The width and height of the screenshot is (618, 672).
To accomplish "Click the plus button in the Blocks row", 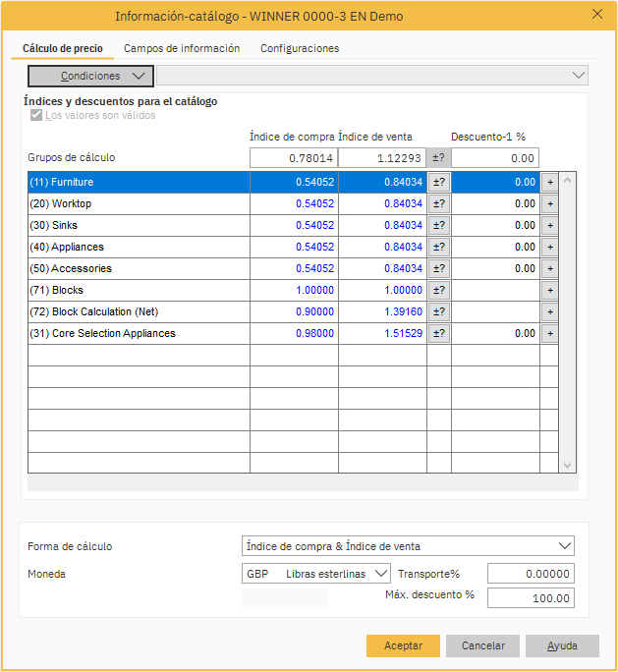I will (550, 291).
